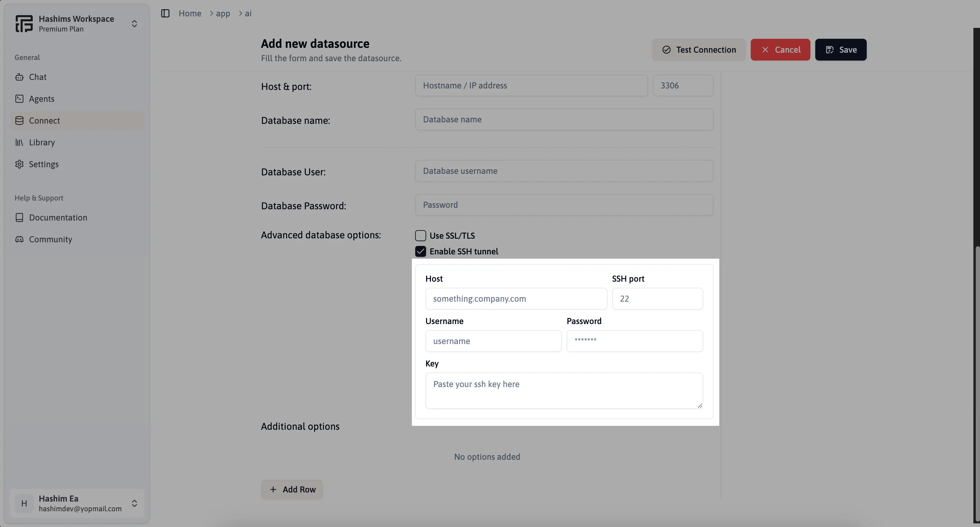The height and width of the screenshot is (527, 980).
Task: Click the Settings icon in sidebar
Action: point(20,164)
